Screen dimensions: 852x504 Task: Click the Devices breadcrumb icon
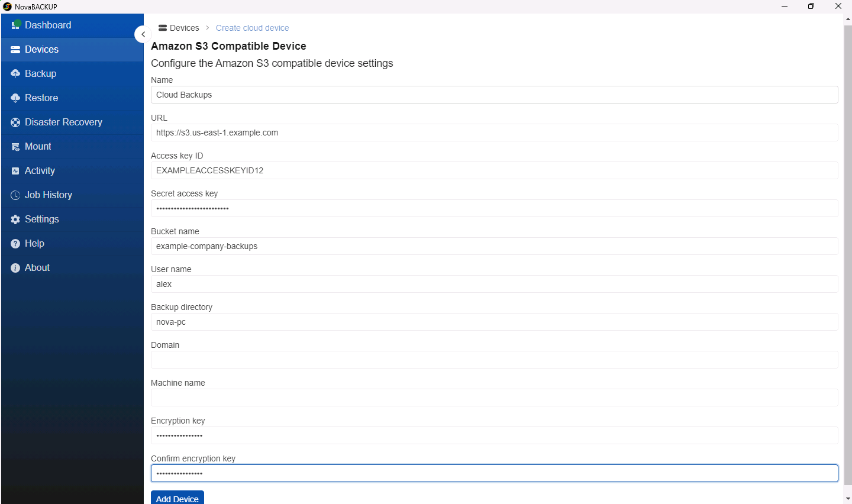click(163, 28)
